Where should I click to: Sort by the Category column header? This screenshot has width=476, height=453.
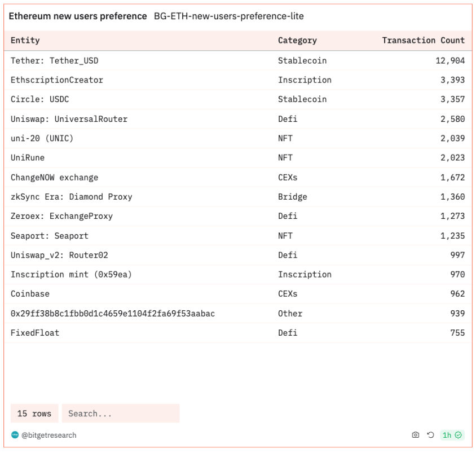click(297, 40)
